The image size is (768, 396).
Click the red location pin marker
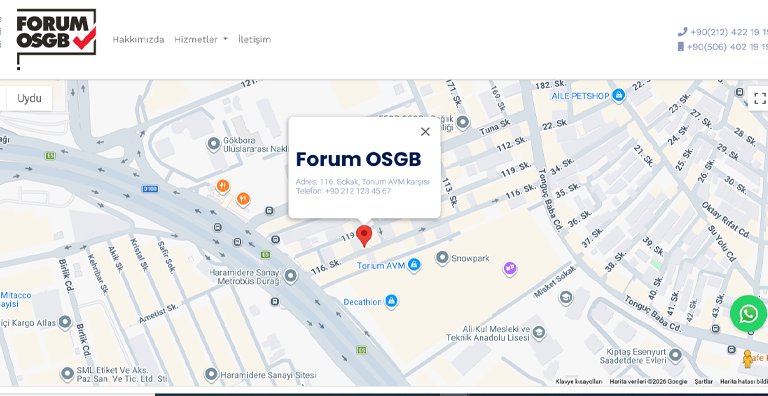pyautogui.click(x=364, y=236)
